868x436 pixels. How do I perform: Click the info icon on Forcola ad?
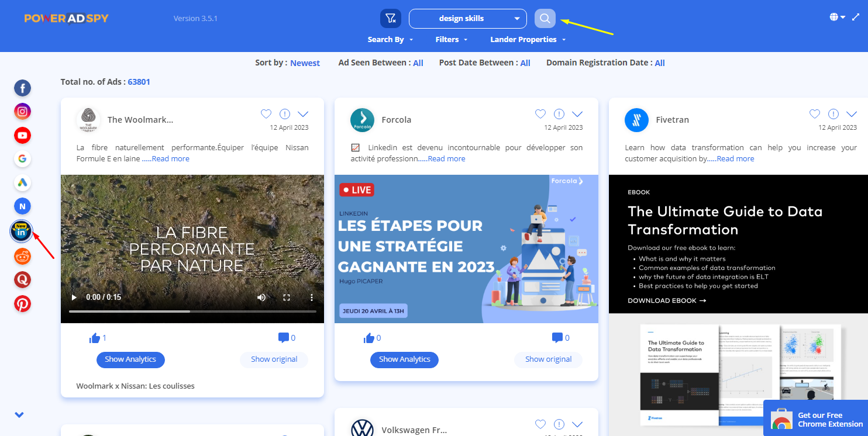pos(559,114)
